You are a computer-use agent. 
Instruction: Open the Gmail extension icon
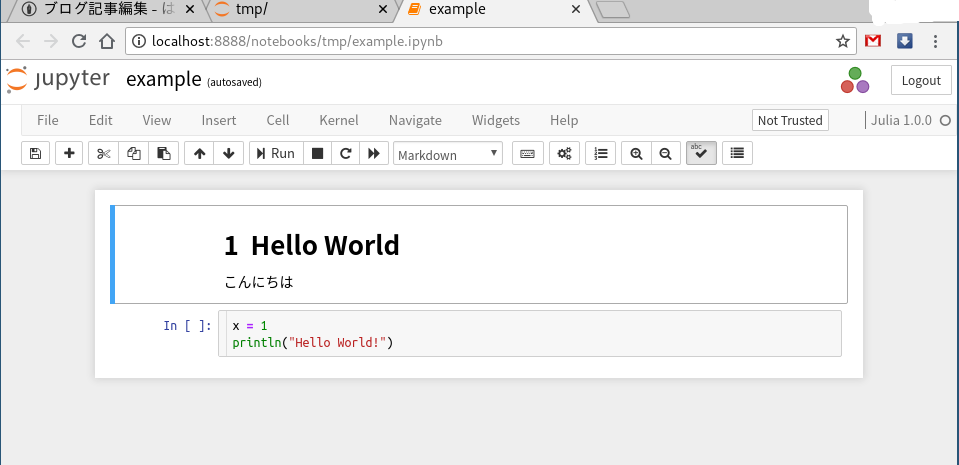(873, 41)
